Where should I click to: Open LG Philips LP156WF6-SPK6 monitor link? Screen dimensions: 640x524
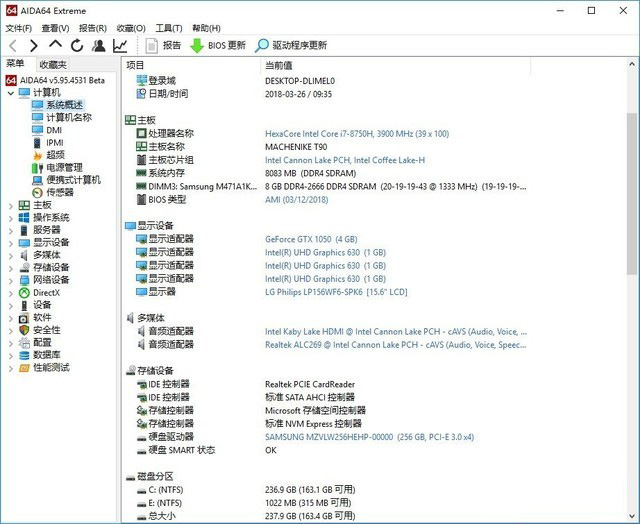point(336,292)
